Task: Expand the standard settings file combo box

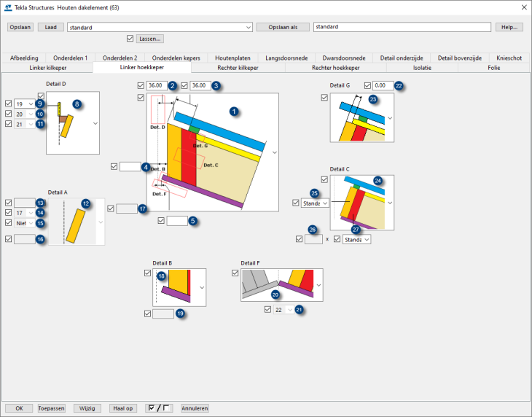Action: pos(249,28)
